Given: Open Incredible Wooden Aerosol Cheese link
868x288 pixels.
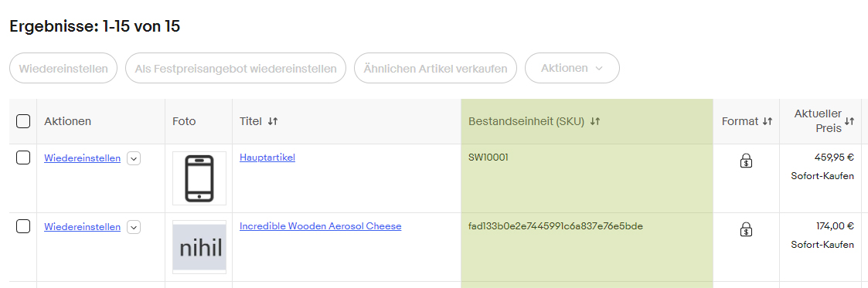Looking at the screenshot, I should pos(321,226).
